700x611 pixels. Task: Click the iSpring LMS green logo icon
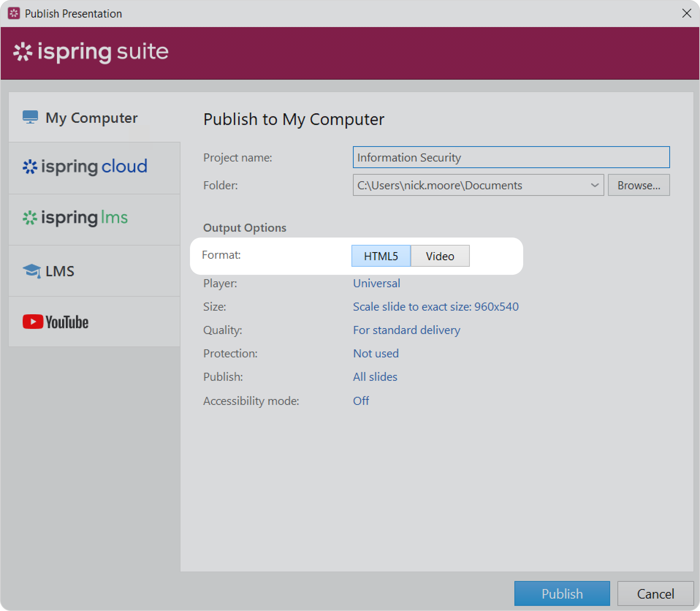(30, 218)
